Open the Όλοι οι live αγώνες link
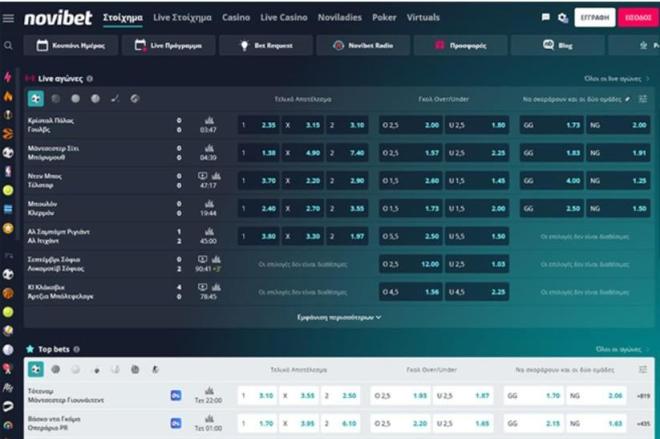The height and width of the screenshot is (439, 660). [x=617, y=79]
